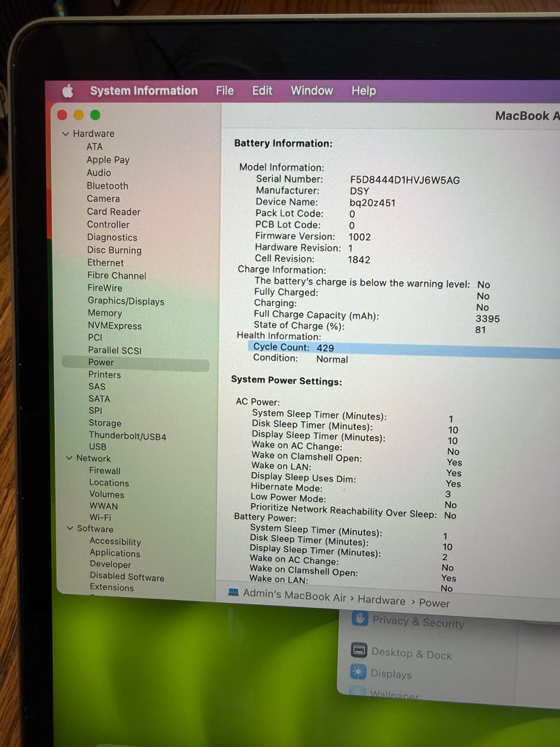The height and width of the screenshot is (747, 560).
Task: Select SATA in the sidebar
Action: pos(99,398)
